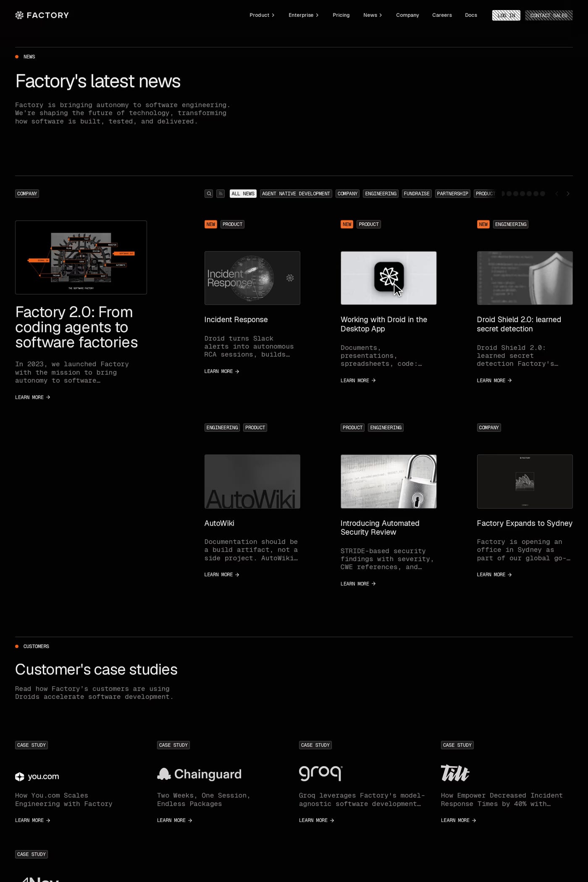Click Learn More under Factory Expands to Sydney

pos(494,575)
